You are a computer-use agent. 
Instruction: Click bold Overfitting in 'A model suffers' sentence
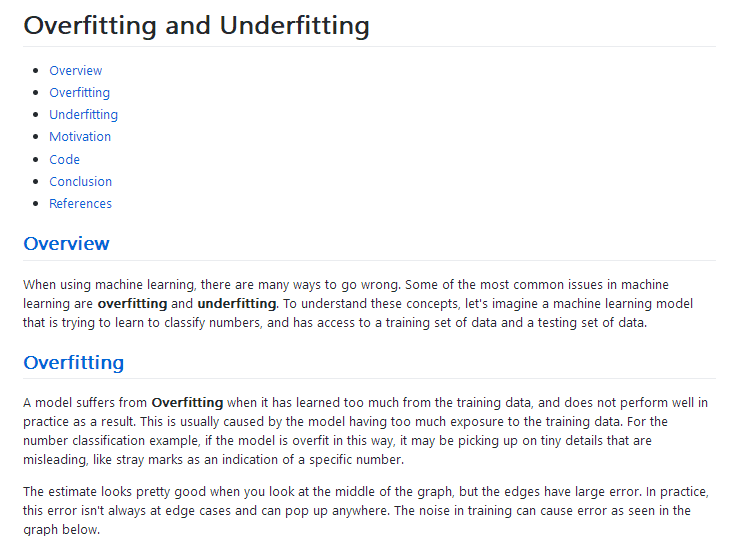click(x=186, y=403)
